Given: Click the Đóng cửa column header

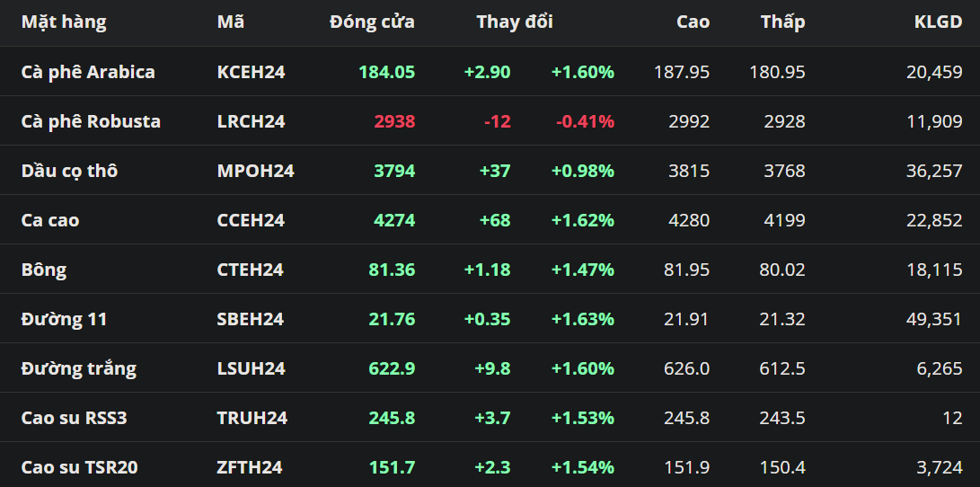Looking at the screenshot, I should pyautogui.click(x=372, y=22).
